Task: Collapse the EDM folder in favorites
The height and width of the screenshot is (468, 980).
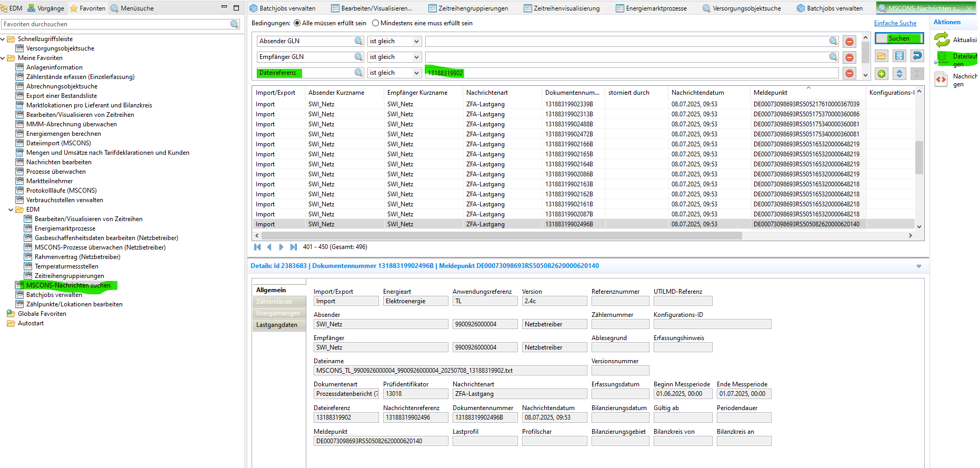Action: point(11,210)
